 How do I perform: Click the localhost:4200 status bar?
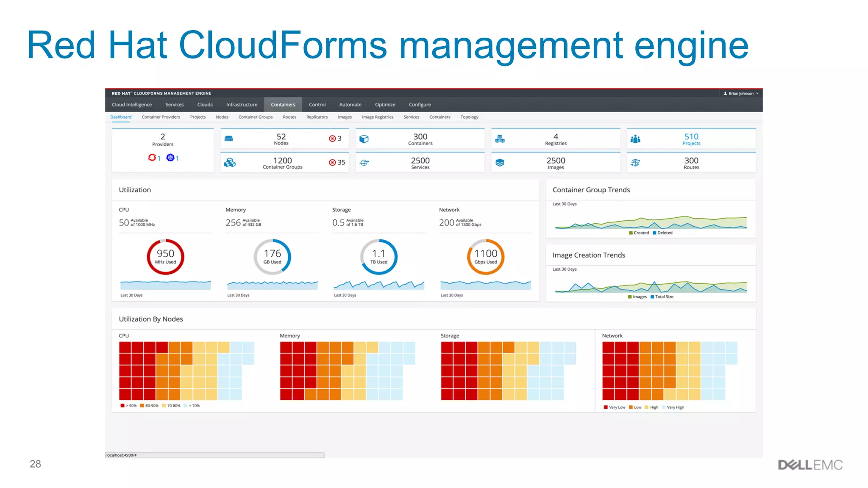pyautogui.click(x=214, y=455)
